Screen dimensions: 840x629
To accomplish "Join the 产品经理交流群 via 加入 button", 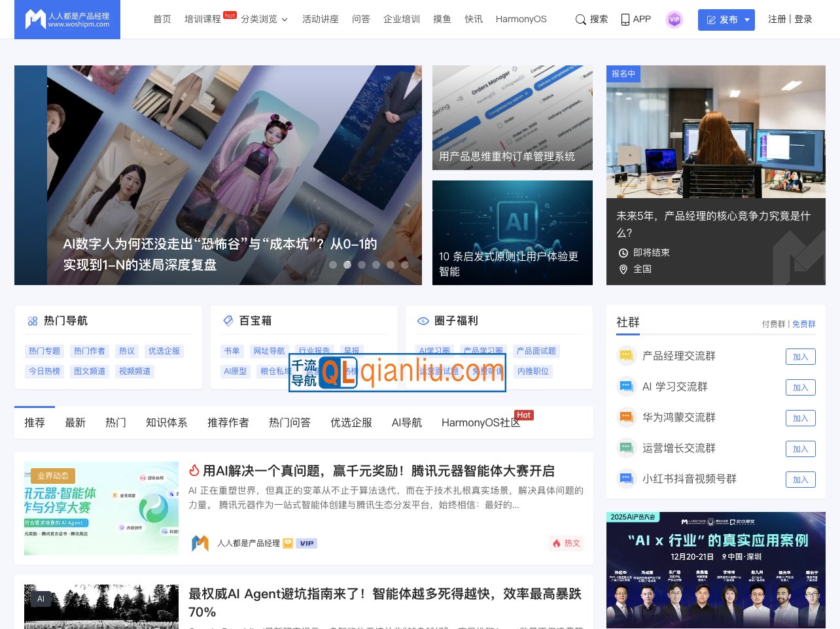I will pyautogui.click(x=800, y=356).
